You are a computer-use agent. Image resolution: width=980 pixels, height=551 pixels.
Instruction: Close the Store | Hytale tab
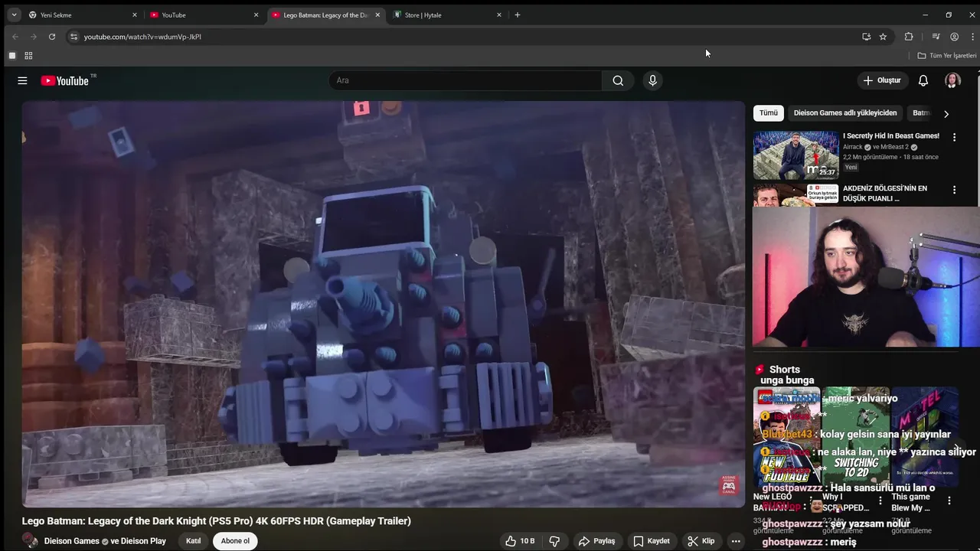point(499,15)
